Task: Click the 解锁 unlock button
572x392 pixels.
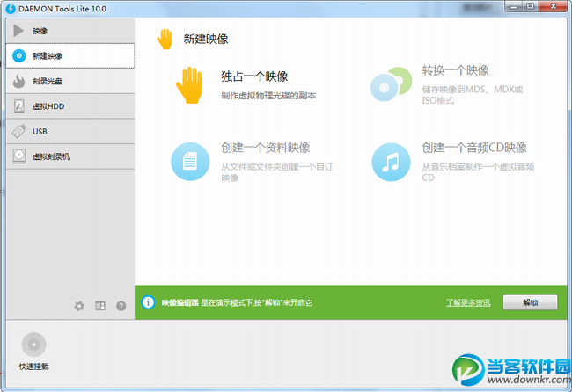Action: 530,302
